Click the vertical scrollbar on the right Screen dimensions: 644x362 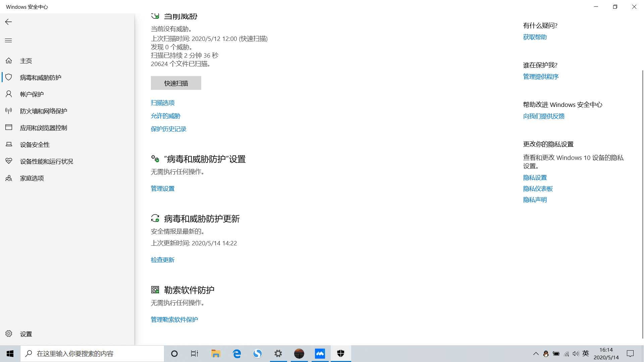coord(643,204)
